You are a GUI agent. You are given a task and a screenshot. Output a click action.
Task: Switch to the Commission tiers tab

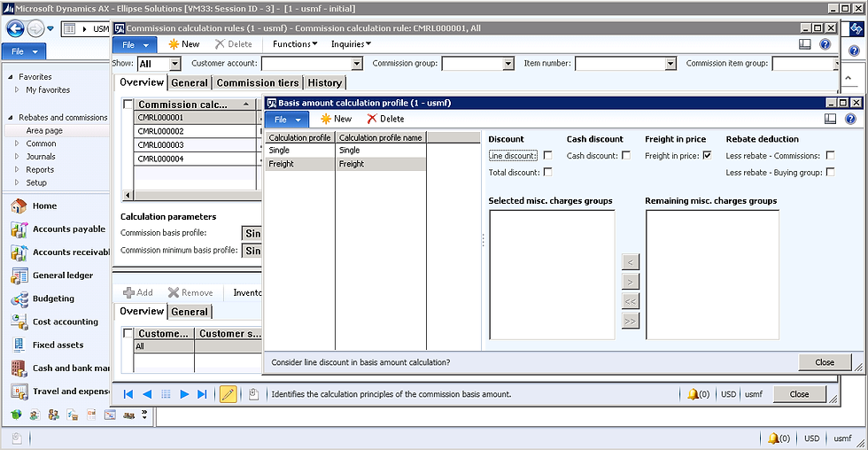point(258,83)
